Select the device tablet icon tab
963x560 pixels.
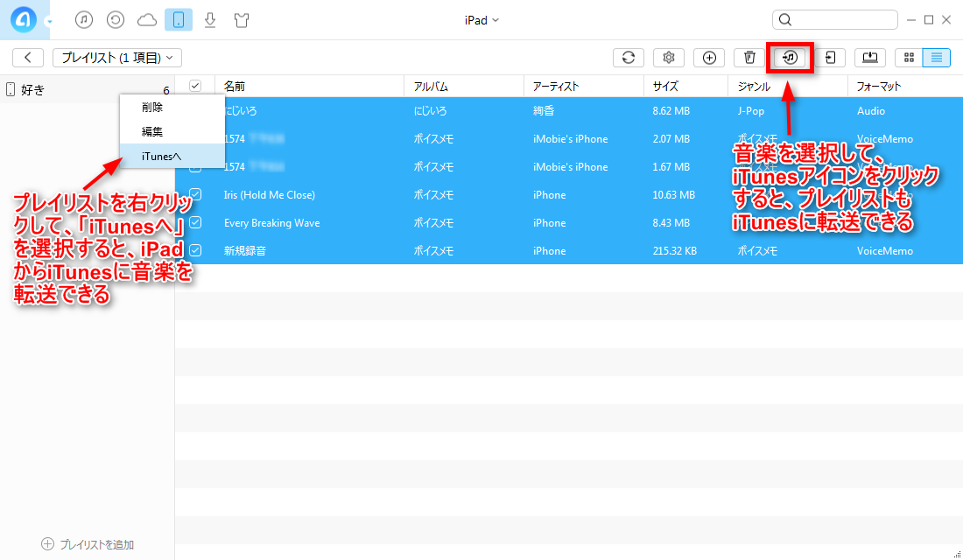(179, 20)
